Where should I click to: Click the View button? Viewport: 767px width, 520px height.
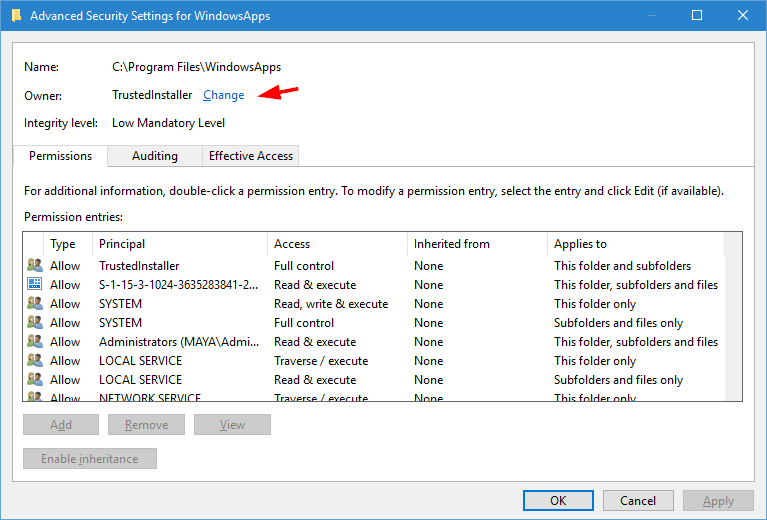(x=232, y=425)
